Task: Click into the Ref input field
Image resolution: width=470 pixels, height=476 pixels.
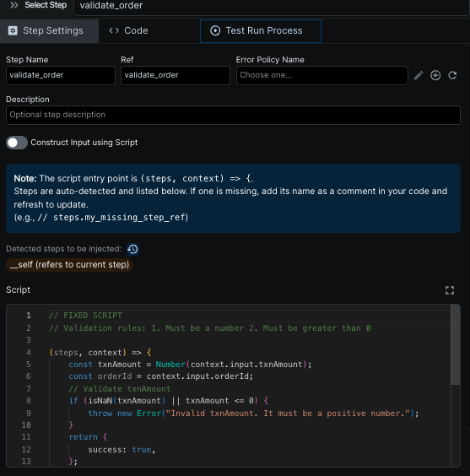Action: [176, 75]
